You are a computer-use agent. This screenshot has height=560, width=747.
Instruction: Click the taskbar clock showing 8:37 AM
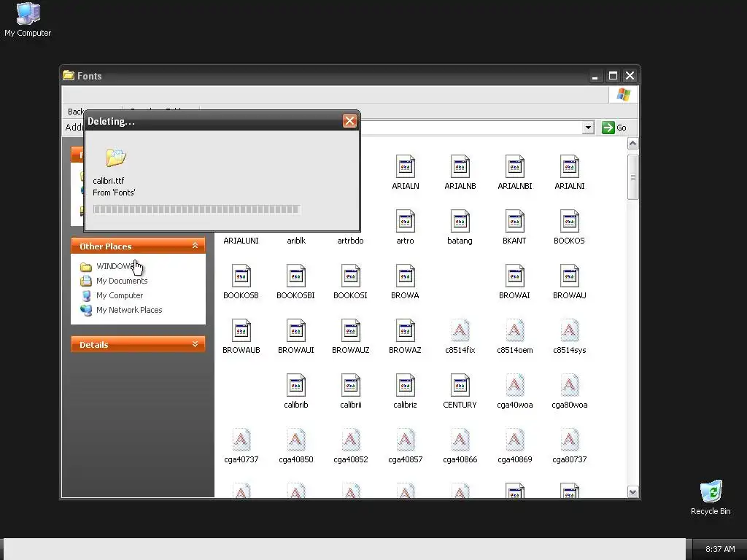pyautogui.click(x=720, y=549)
